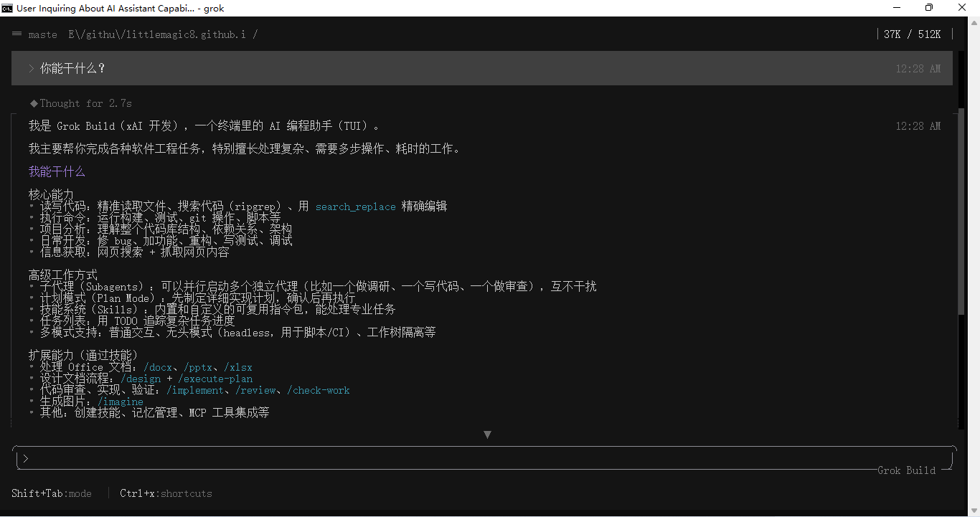Click the Ctrl+x:shortcuts hint

pos(166,493)
